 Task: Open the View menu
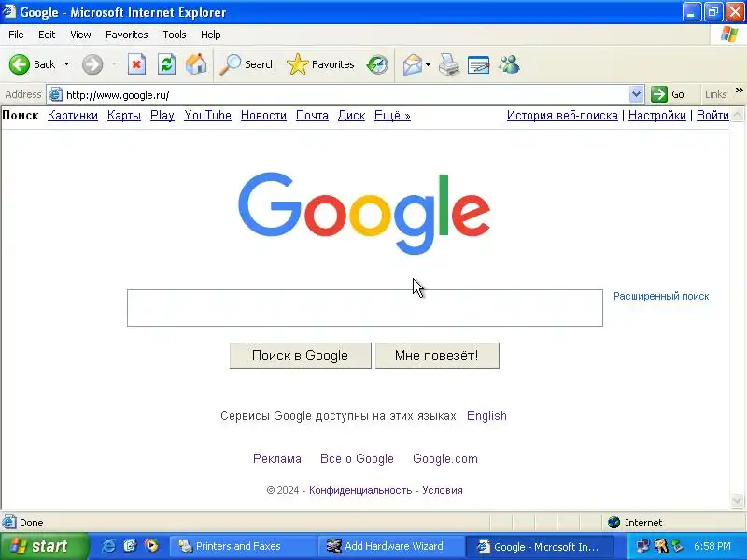point(80,35)
